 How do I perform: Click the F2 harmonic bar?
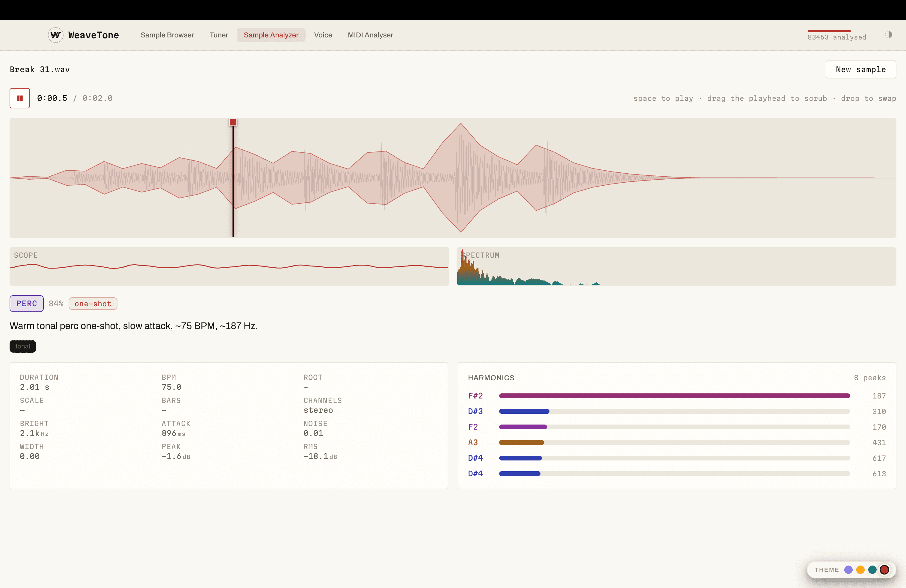(674, 427)
